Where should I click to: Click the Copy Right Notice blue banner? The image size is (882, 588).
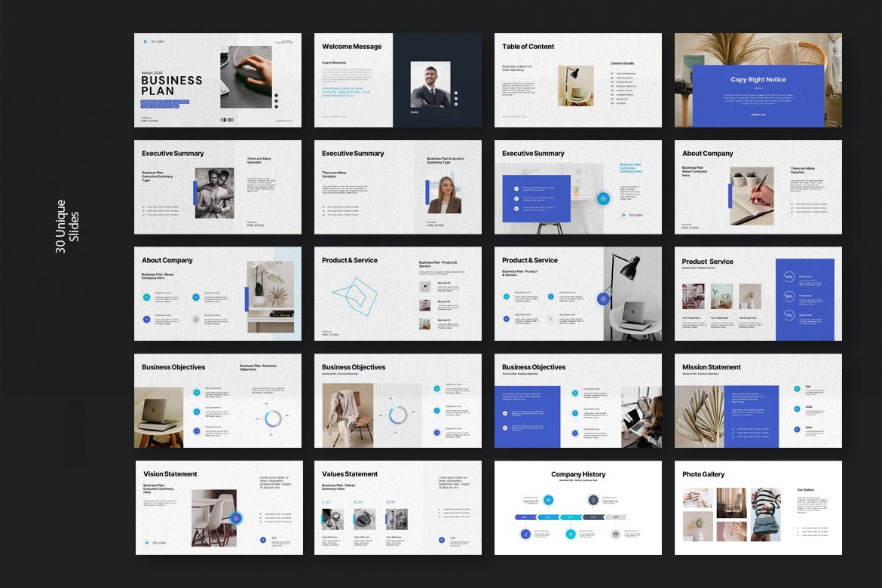click(758, 95)
